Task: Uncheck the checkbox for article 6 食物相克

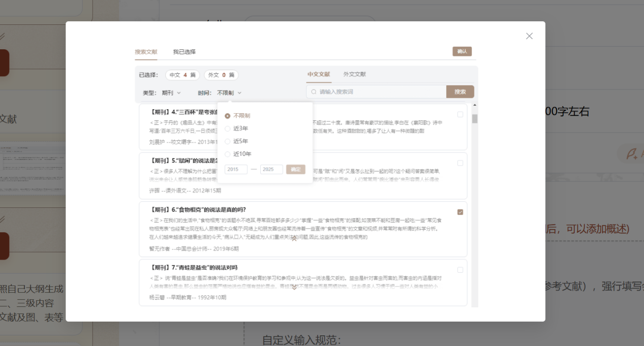Action: [460, 212]
